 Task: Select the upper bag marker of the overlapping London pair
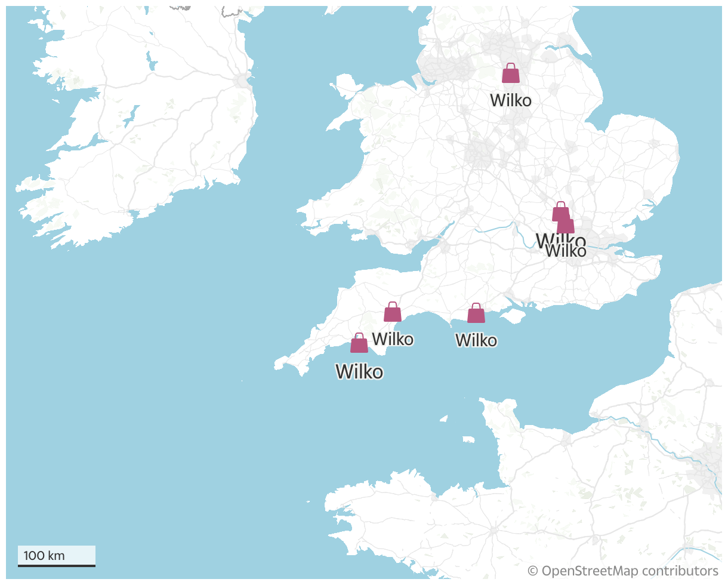560,211
